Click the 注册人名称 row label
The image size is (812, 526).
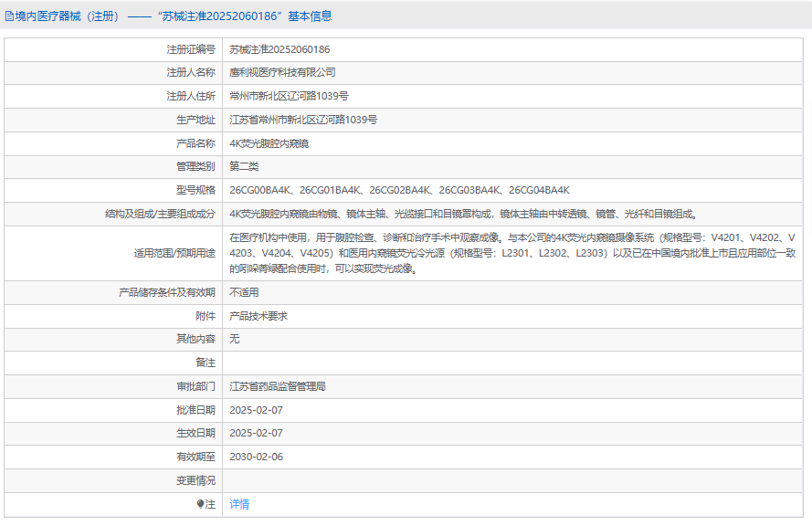(x=191, y=72)
